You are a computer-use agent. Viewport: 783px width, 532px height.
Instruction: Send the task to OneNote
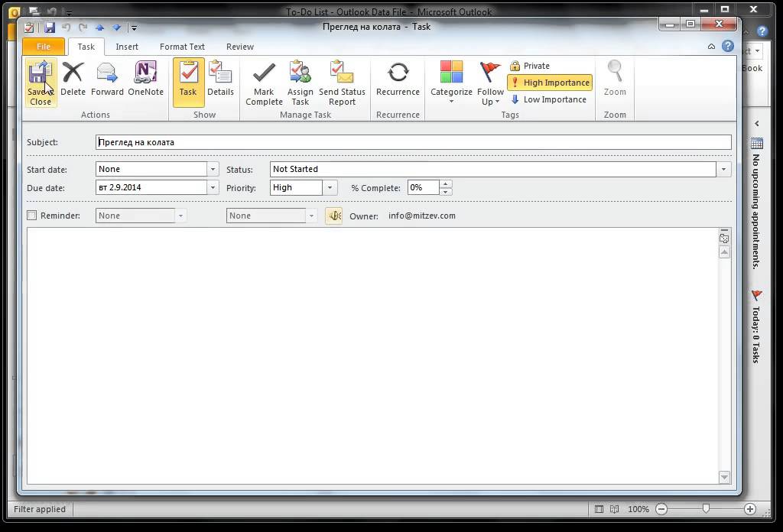[145, 79]
